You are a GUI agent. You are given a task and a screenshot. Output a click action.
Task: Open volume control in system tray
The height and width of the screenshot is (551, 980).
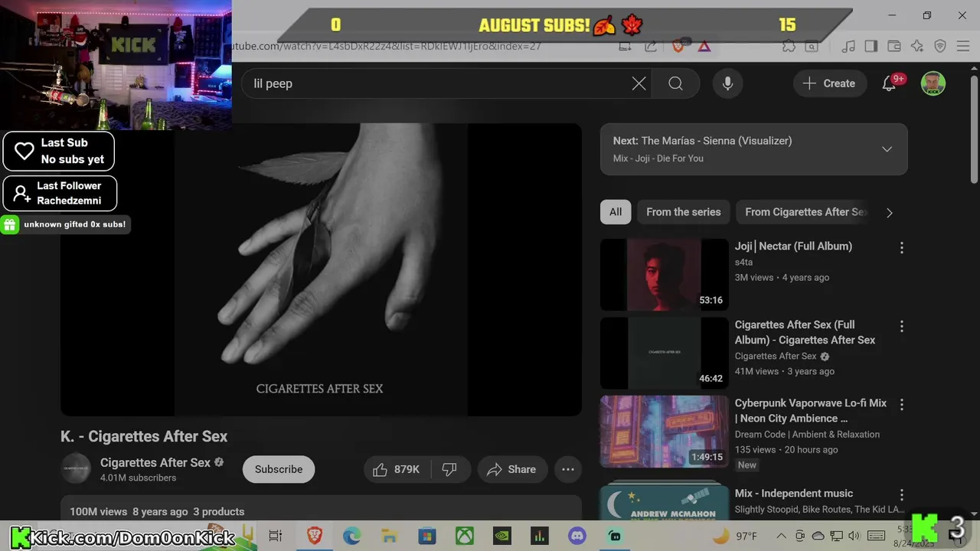click(854, 536)
